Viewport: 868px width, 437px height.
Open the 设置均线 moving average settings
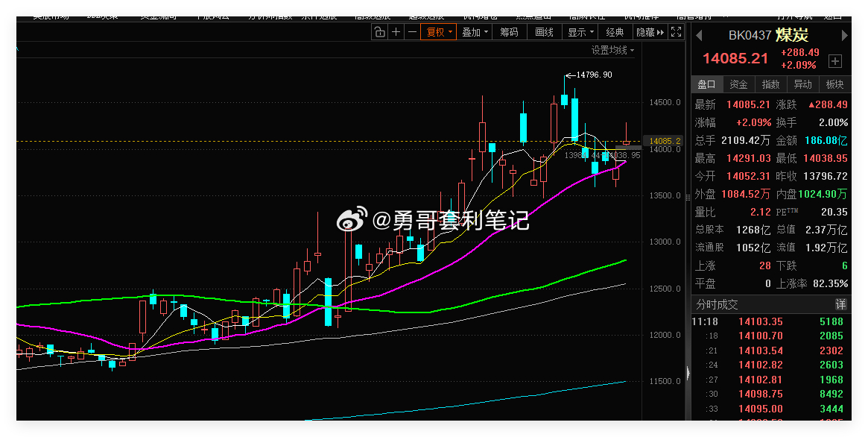tap(611, 49)
